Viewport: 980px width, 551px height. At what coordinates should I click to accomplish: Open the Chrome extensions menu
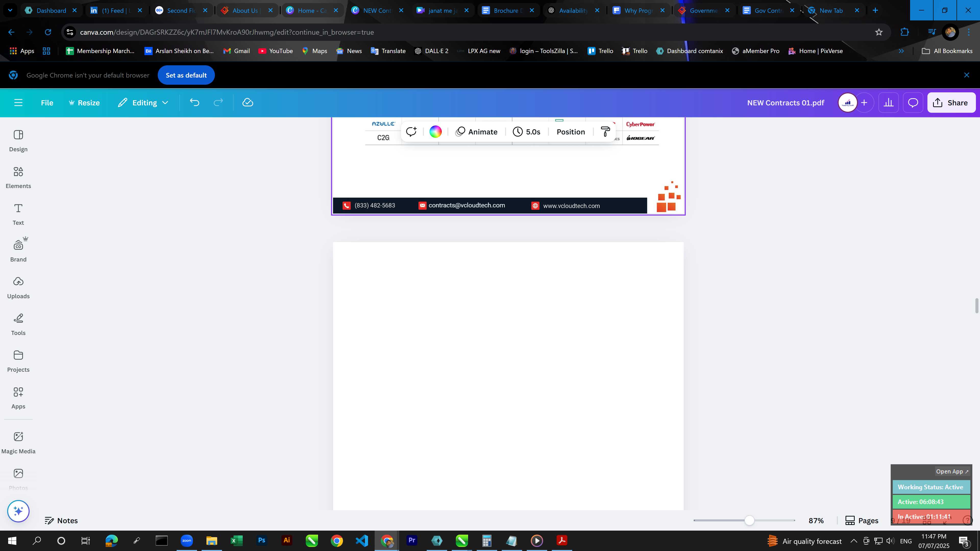click(x=905, y=32)
